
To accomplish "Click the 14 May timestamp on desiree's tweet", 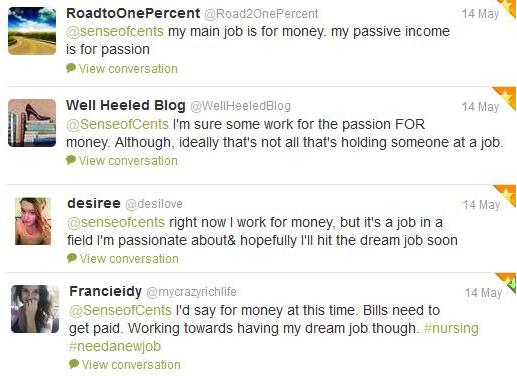I will [x=481, y=205].
